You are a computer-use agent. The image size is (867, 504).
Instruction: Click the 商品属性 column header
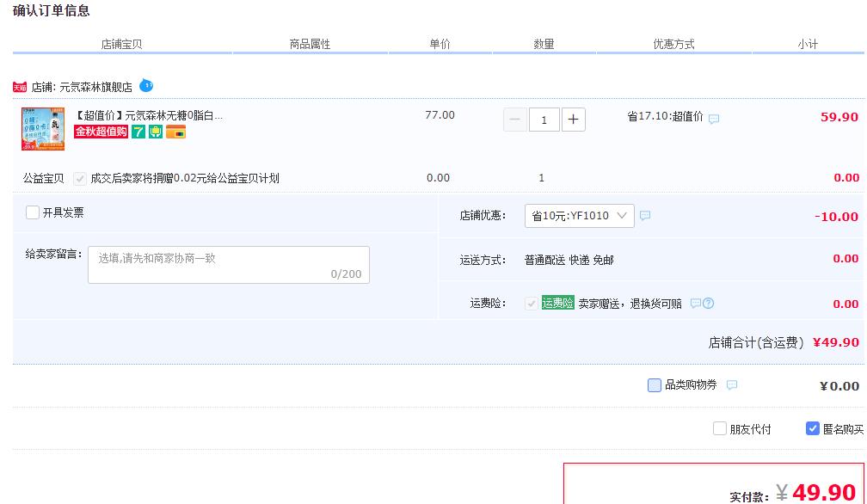(x=310, y=44)
